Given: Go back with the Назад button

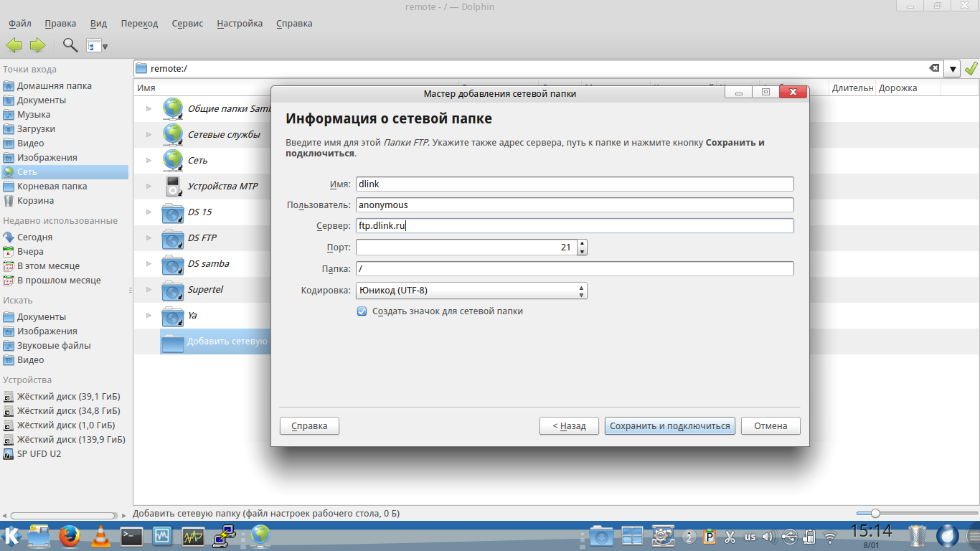Looking at the screenshot, I should pos(569,426).
